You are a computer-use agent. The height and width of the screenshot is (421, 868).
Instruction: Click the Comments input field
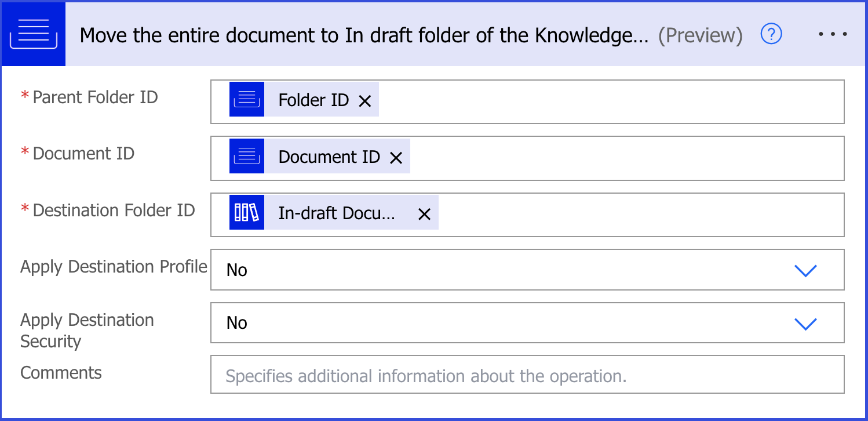(x=527, y=376)
